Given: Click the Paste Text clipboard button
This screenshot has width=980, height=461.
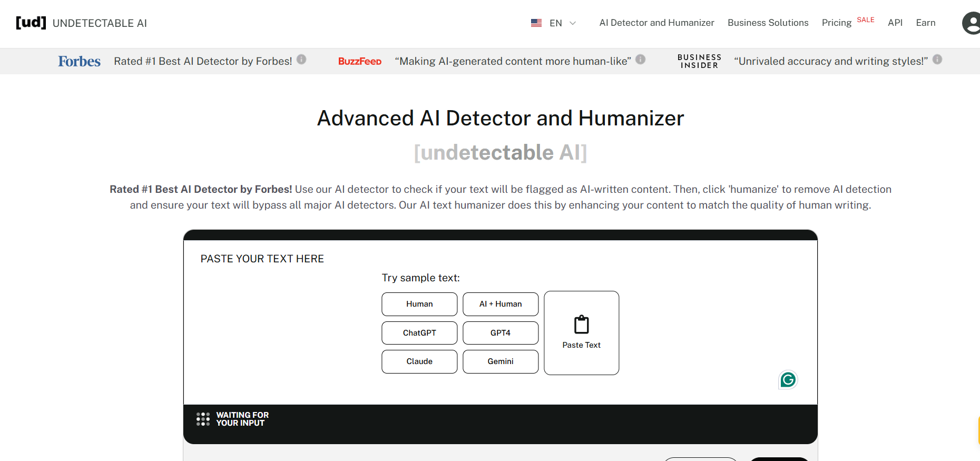Looking at the screenshot, I should point(582,333).
